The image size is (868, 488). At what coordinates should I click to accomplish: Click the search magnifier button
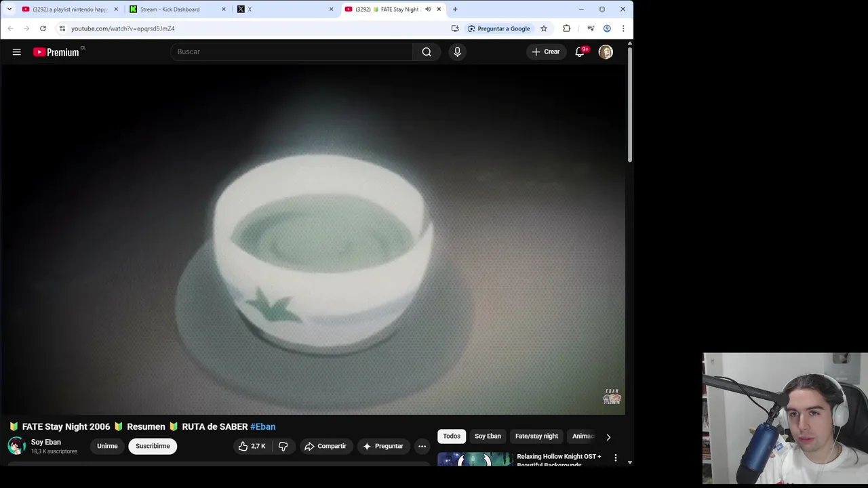(427, 52)
